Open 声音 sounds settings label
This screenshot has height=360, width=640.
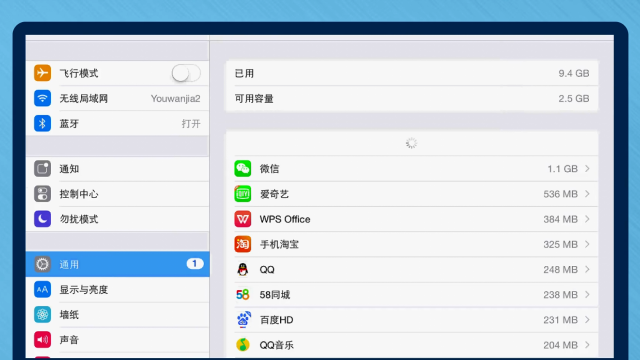(69, 340)
